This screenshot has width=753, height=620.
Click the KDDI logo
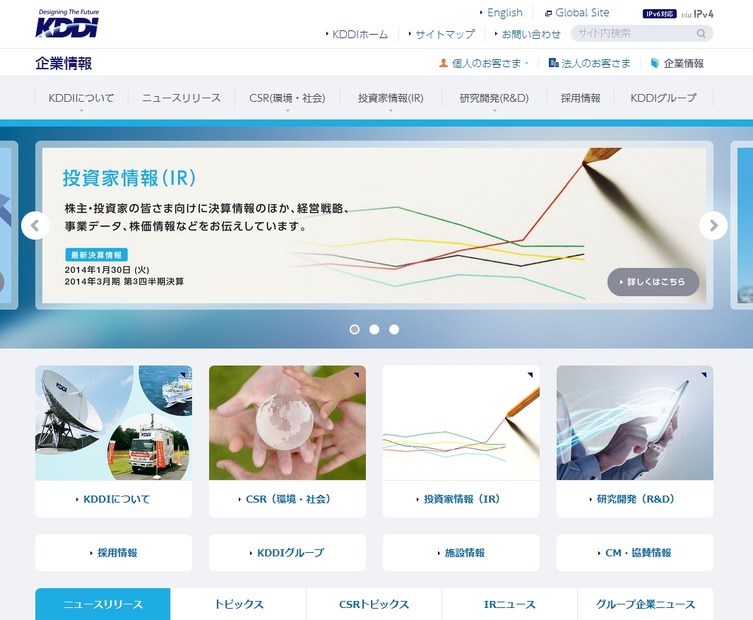tap(67, 24)
